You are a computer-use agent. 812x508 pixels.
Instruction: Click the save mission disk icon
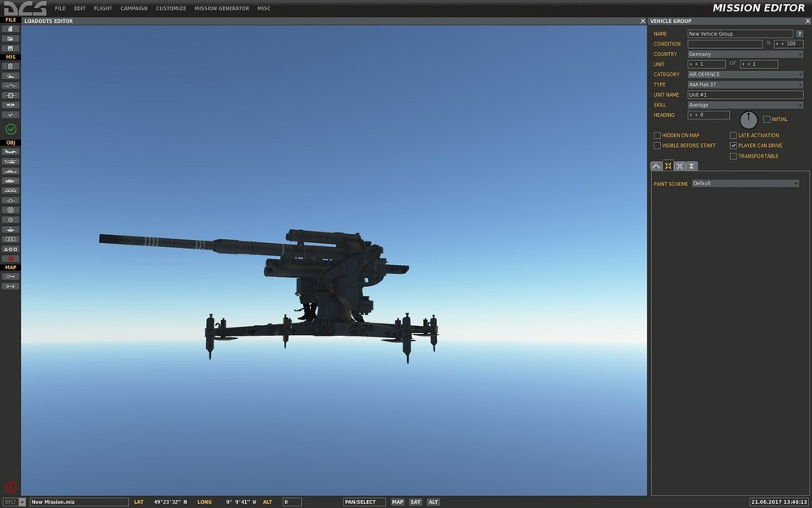(11, 48)
